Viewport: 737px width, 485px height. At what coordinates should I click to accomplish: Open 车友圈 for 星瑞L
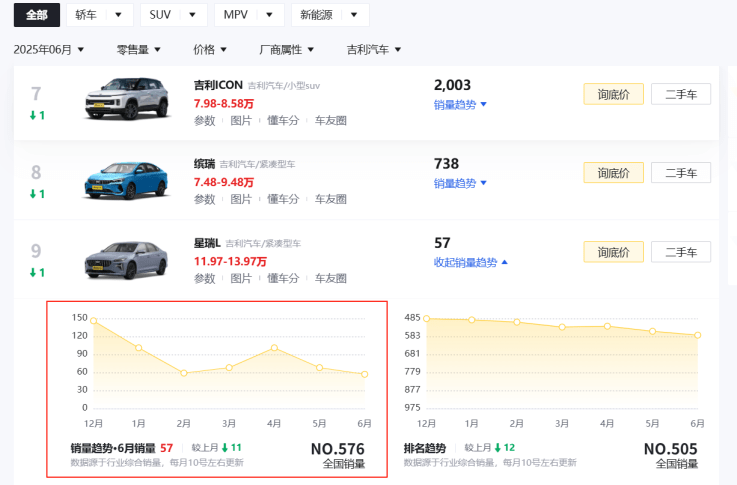pos(330,279)
